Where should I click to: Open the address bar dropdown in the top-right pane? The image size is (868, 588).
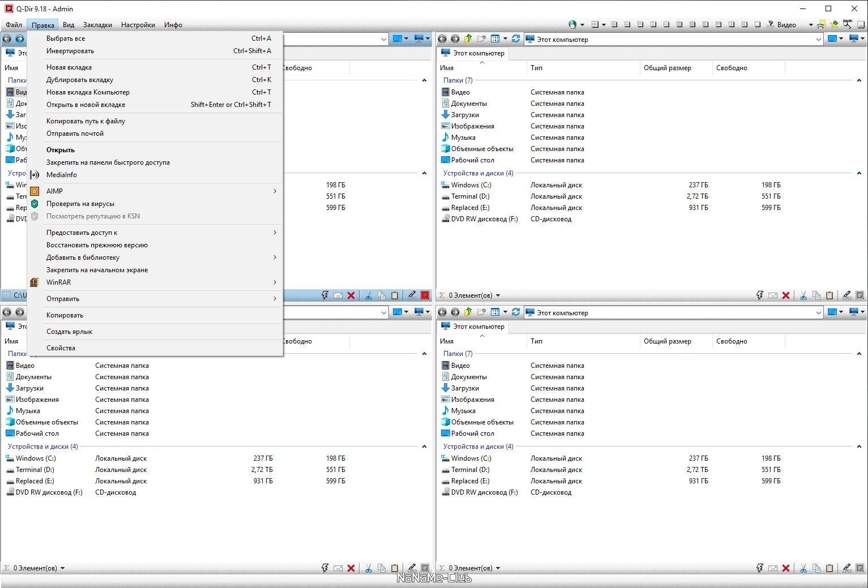click(x=819, y=39)
